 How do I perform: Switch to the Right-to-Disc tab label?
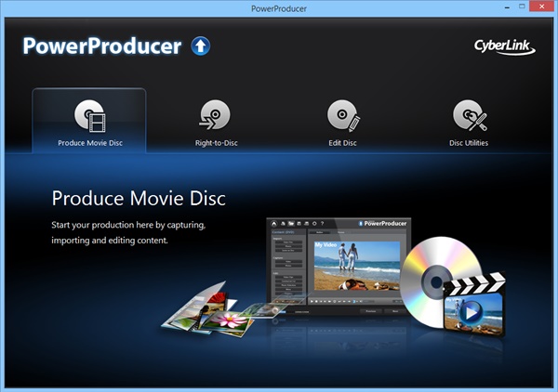pos(216,143)
